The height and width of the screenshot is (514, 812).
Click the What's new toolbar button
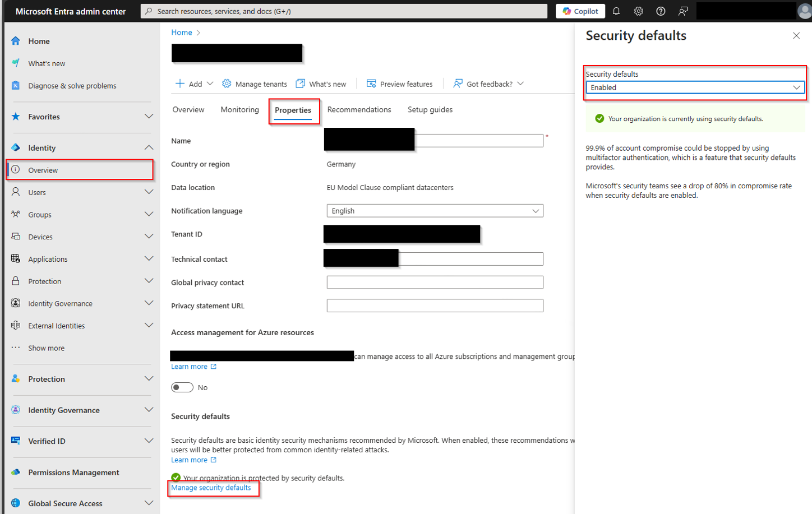(x=321, y=84)
